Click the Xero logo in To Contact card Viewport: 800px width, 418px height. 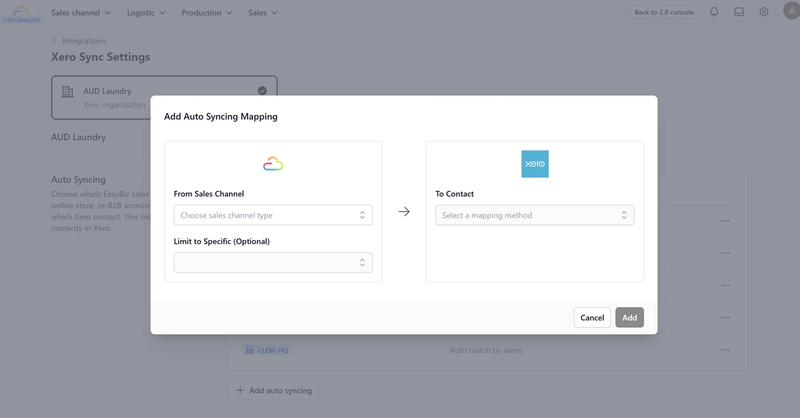click(535, 164)
